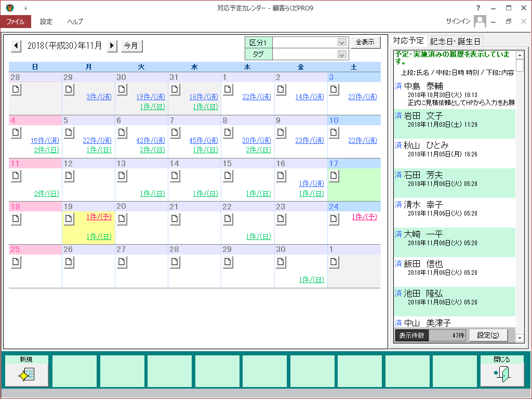Image resolution: width=532 pixels, height=399 pixels.
Task: Open the ファイル menu
Action: click(x=16, y=22)
